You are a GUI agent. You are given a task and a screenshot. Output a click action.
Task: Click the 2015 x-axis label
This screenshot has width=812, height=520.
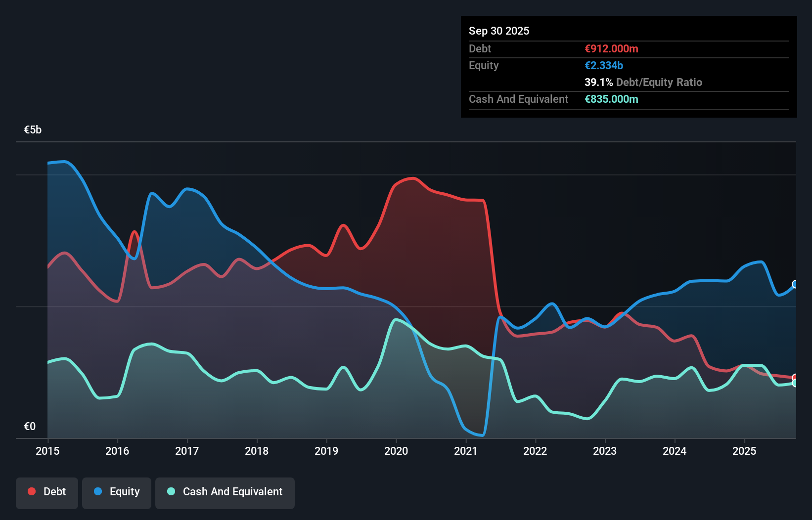47,451
